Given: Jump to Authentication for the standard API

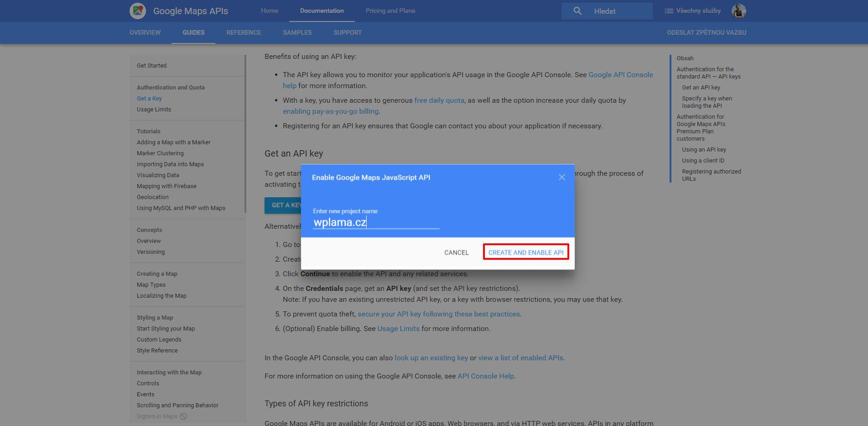Looking at the screenshot, I should point(708,73).
